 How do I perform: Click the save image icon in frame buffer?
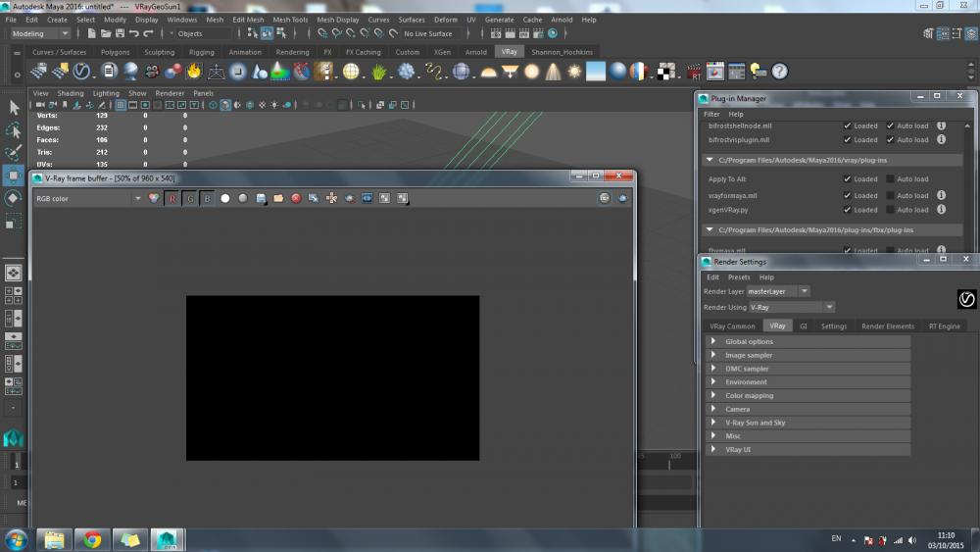261,198
